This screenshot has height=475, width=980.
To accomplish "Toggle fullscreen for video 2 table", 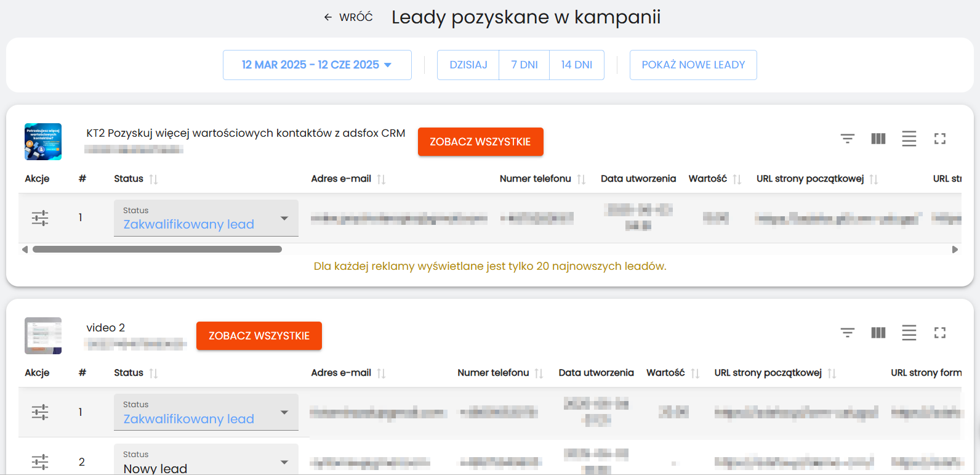I will pos(940,333).
